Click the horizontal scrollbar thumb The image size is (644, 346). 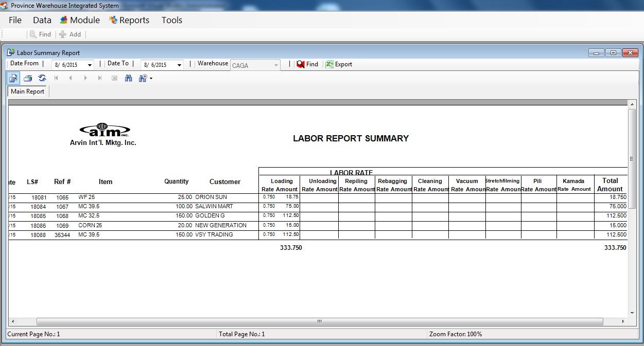click(x=319, y=321)
